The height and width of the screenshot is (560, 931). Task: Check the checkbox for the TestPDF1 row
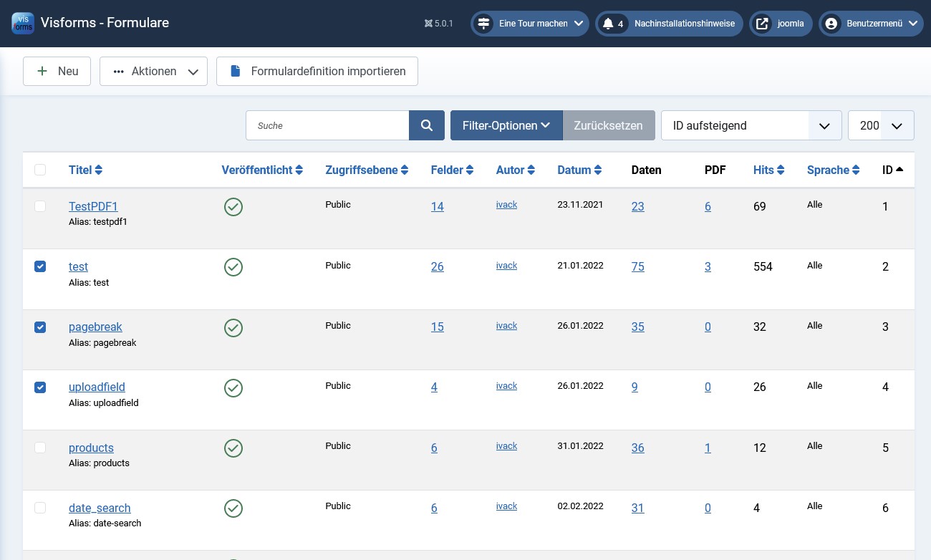(40, 206)
